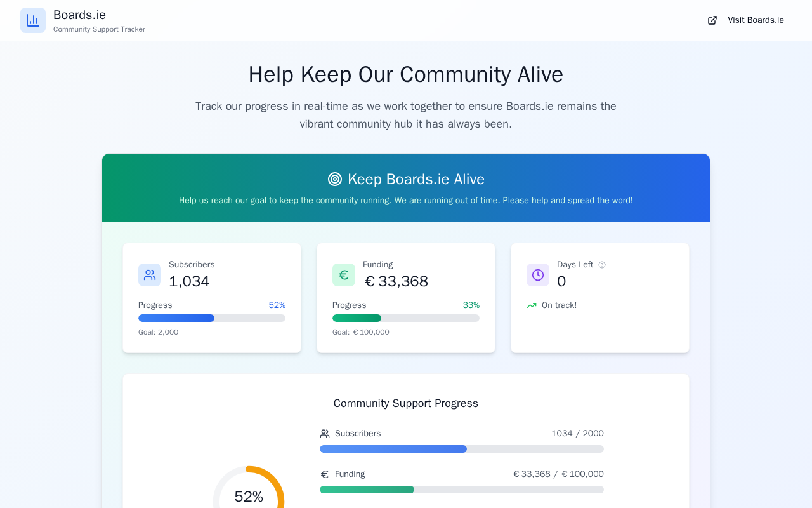The image size is (812, 508).
Task: Click the Subscribers card blue progress bar
Action: point(212,318)
